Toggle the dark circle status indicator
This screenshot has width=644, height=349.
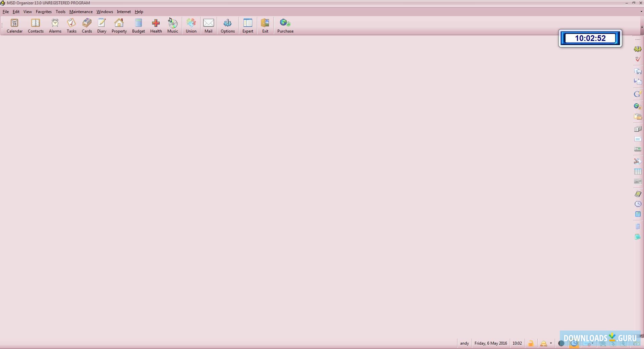coord(561,343)
